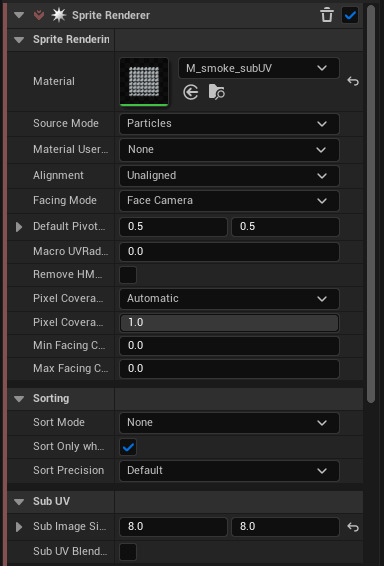Click the vertical scrollbar of details panel
Viewport: 384px width, 566px height.
coord(371,204)
